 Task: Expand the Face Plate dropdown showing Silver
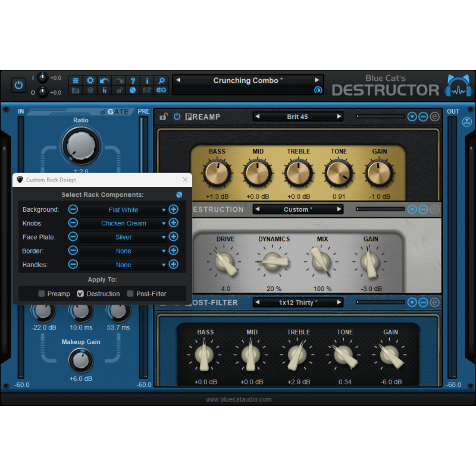pos(123,237)
